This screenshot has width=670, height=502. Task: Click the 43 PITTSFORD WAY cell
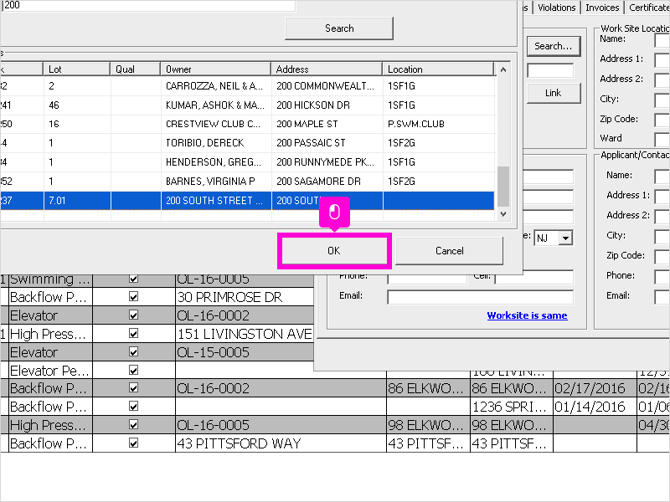pos(281,443)
